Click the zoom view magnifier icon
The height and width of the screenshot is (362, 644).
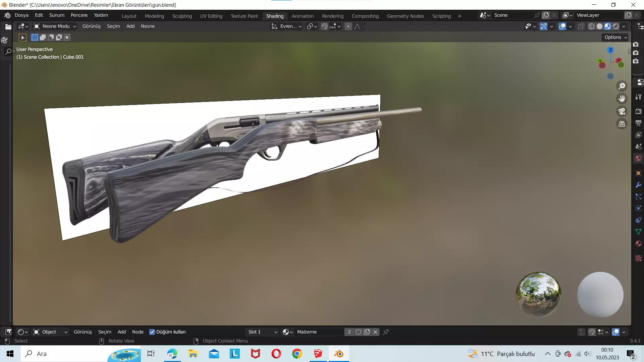coord(622,86)
